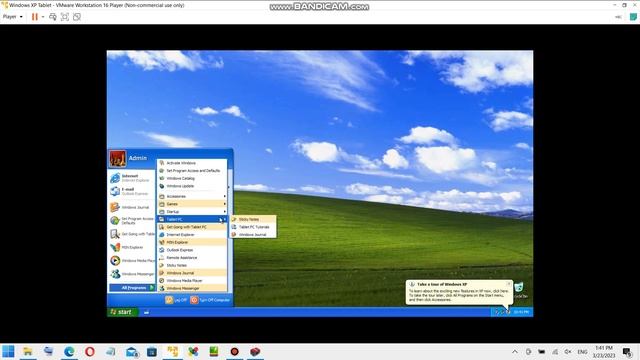Click the Admin user picture
Screen dimensions: 640x360
click(117, 159)
